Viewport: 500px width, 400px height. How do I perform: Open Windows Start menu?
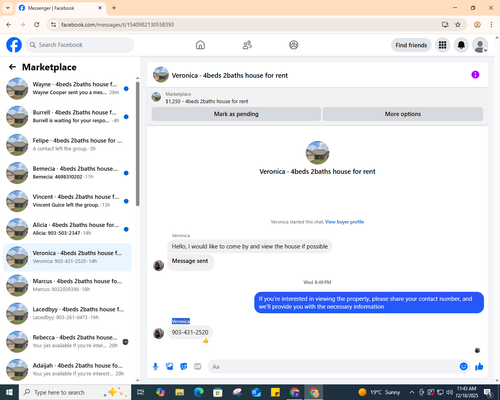(9, 392)
